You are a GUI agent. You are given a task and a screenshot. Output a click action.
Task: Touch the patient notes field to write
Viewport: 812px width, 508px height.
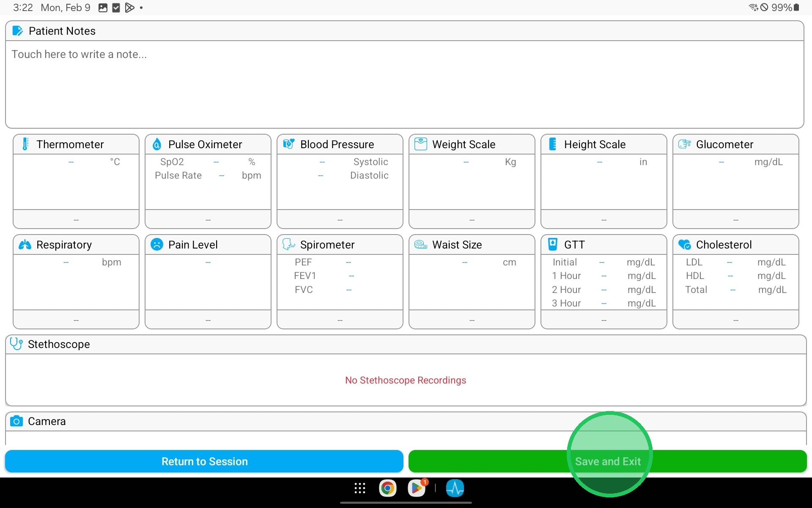click(404, 84)
